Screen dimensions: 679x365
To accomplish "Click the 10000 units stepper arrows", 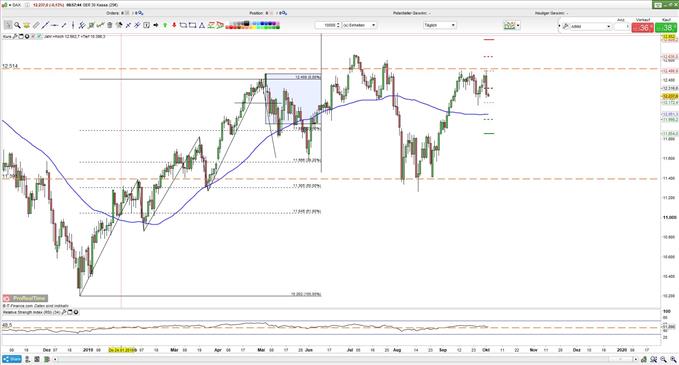I will (338, 25).
